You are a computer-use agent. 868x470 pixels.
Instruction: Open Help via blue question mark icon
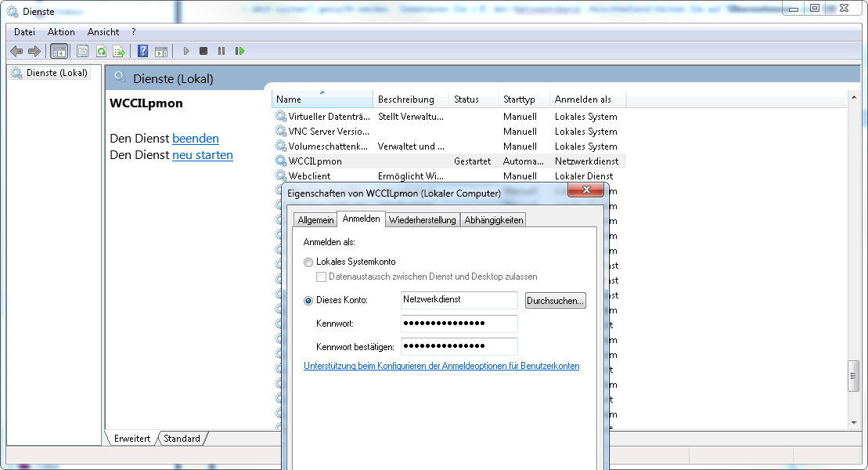[x=142, y=51]
